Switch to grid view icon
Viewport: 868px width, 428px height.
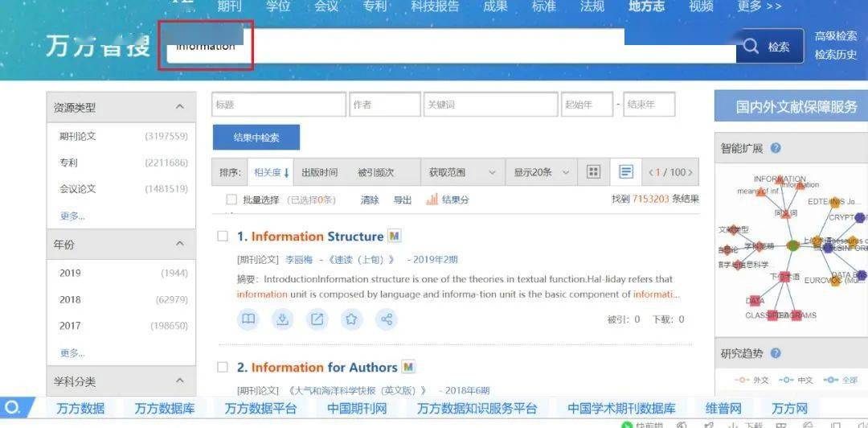point(593,172)
